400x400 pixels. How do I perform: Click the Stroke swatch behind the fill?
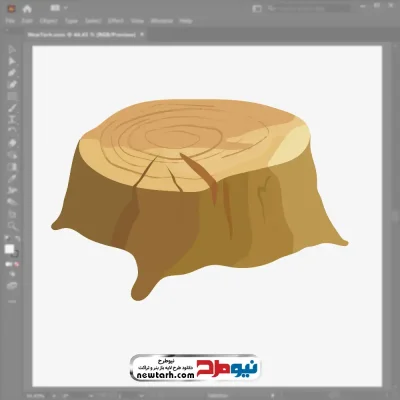pyautogui.click(x=15, y=254)
